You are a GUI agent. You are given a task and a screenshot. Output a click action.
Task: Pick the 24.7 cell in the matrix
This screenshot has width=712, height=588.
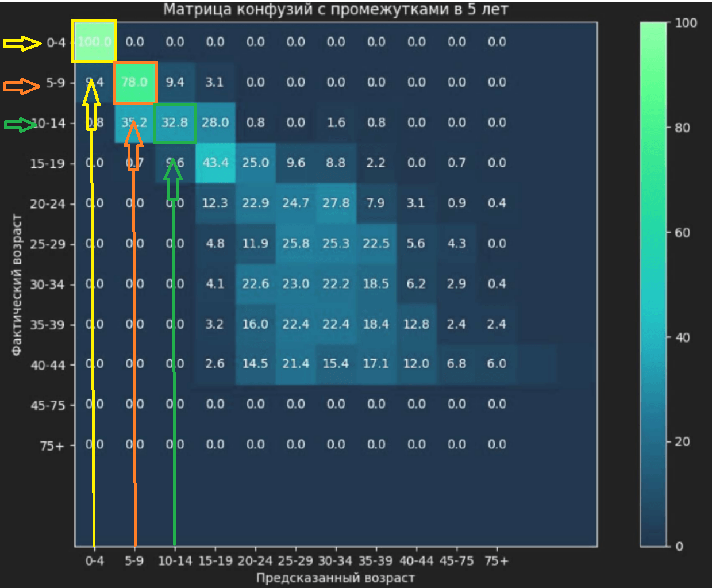(295, 203)
